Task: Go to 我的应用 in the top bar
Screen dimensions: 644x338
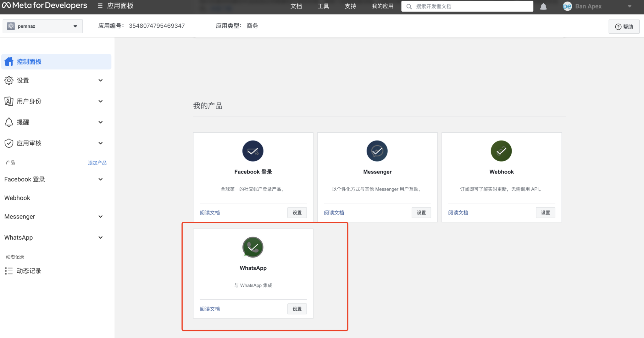Action: point(382,6)
